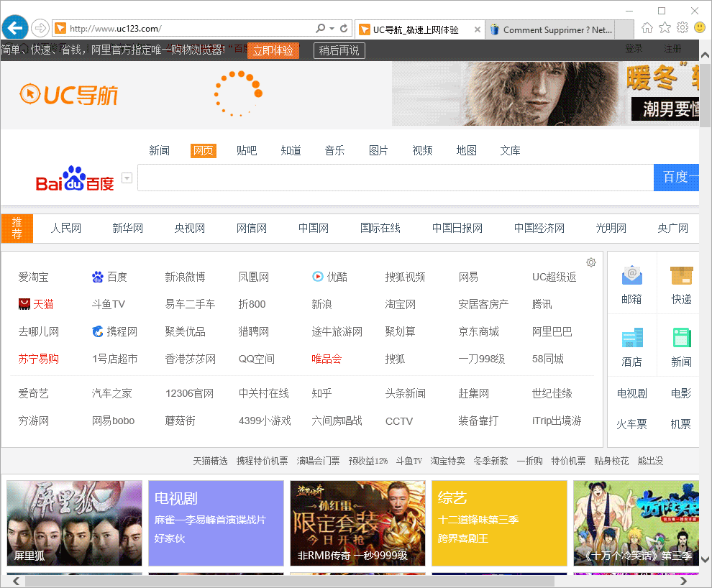Open 天猫 link with cat icon

click(x=36, y=304)
